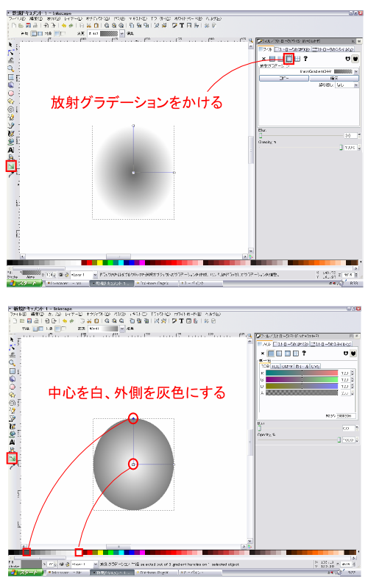Select the Calligraphy tool in upper Inkscape window

coord(10,134)
